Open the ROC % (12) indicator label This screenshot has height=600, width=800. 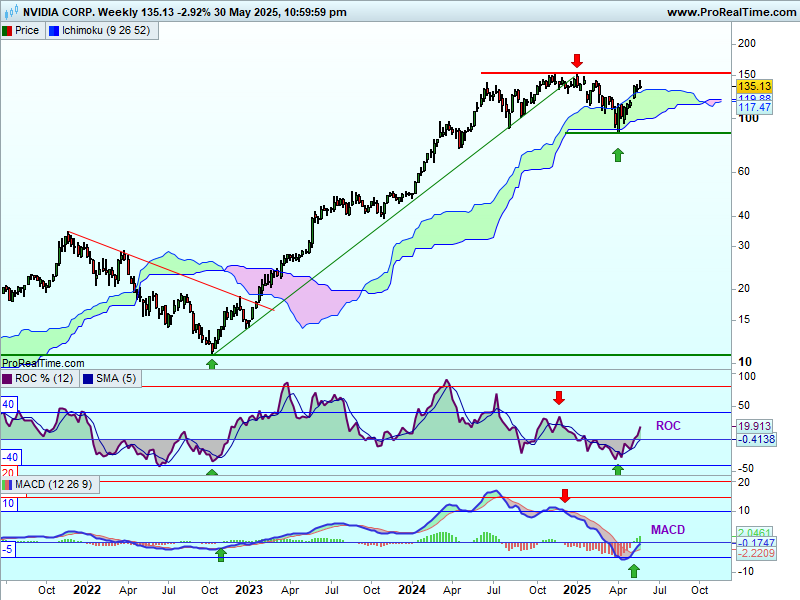(41, 378)
